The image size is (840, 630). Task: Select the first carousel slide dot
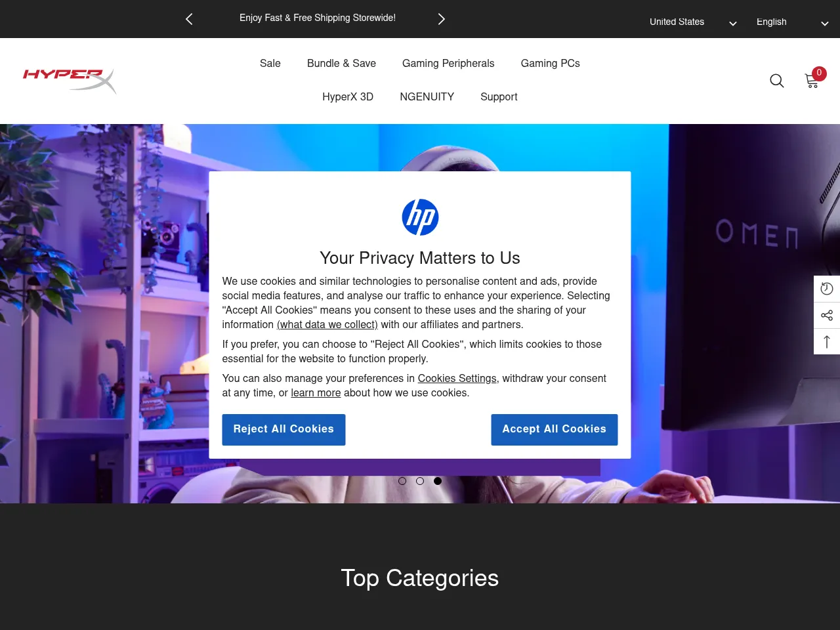[x=402, y=481]
